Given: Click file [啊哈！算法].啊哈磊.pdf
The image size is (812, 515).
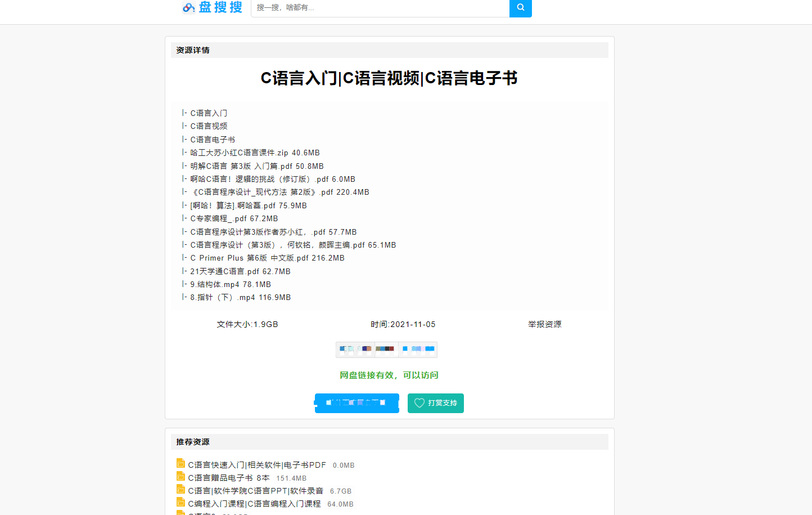Looking at the screenshot, I should [x=249, y=205].
